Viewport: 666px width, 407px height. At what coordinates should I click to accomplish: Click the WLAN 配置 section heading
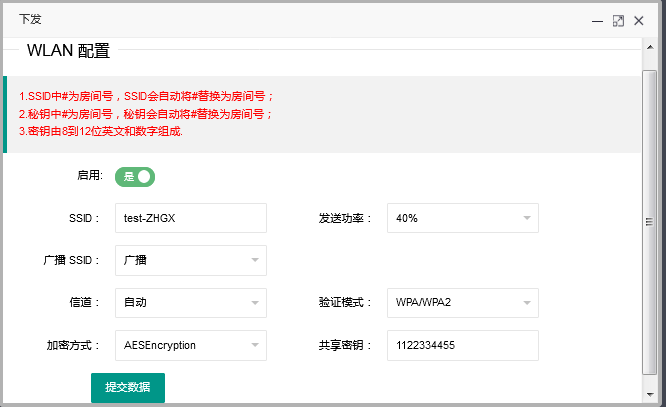[68, 50]
